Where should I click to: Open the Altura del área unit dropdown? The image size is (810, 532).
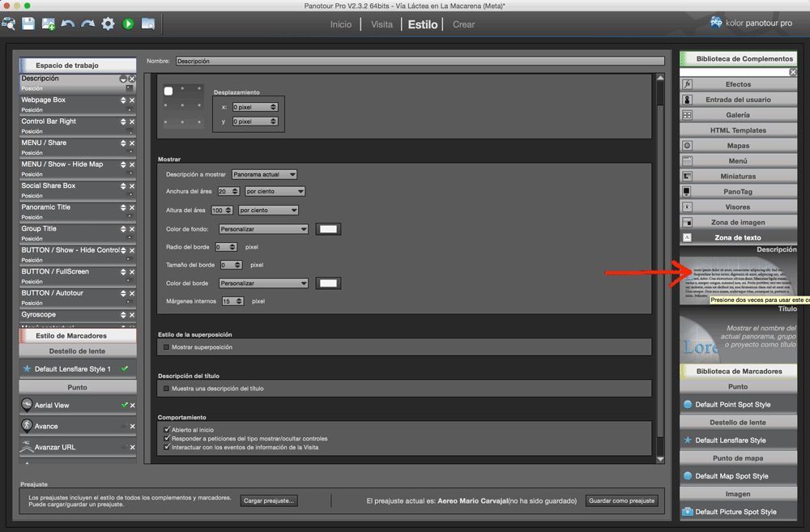pos(268,211)
